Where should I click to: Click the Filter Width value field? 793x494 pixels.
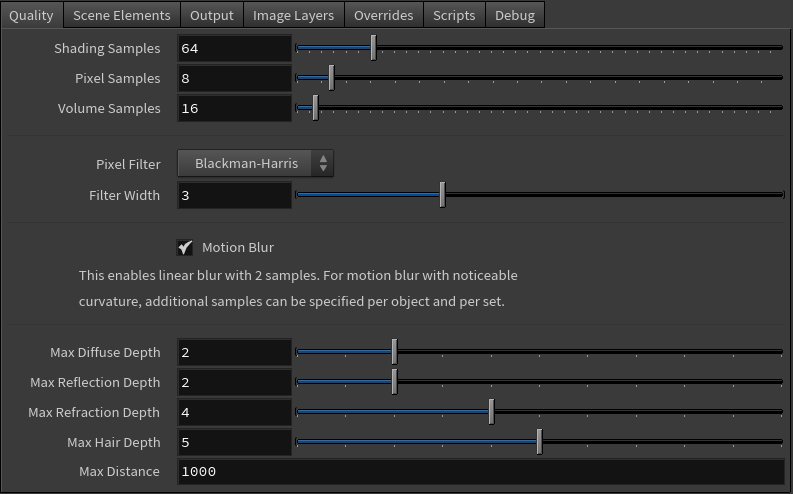coord(234,195)
